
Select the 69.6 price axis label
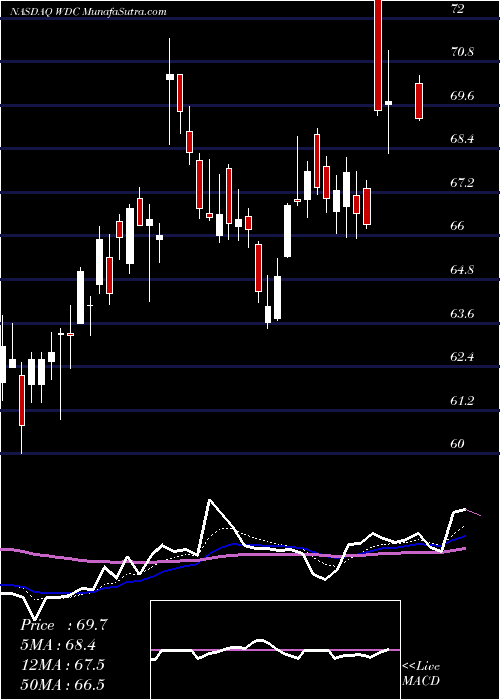click(x=462, y=96)
